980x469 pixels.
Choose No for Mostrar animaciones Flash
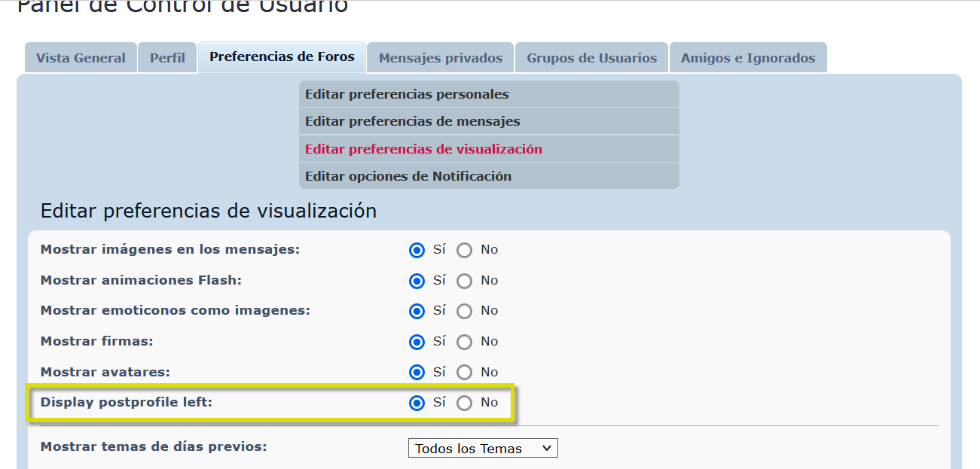coord(465,281)
